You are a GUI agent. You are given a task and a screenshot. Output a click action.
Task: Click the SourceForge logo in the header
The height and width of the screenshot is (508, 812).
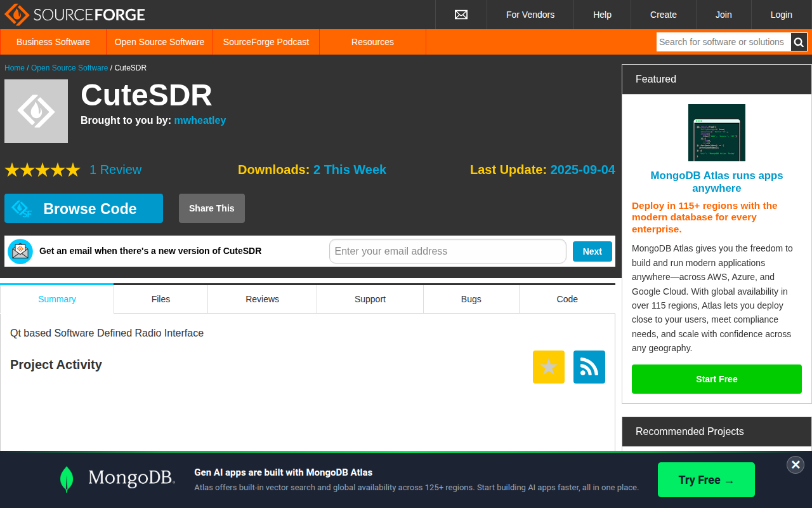coord(75,14)
